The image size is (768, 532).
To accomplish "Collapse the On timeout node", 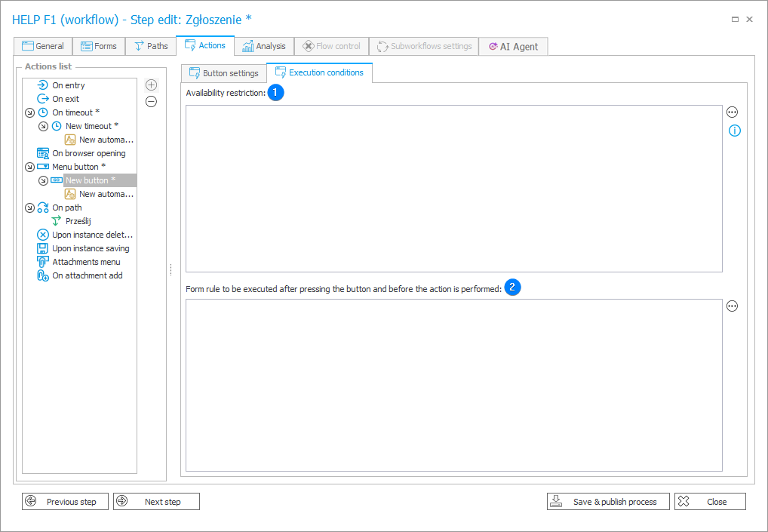I will [29, 112].
